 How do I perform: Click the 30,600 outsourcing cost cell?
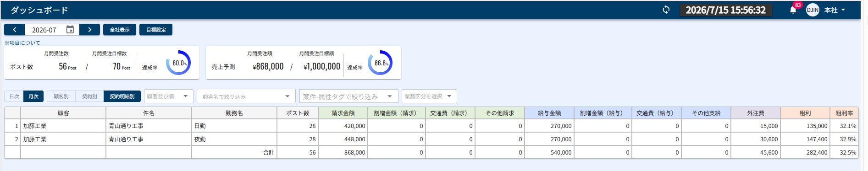tap(756, 139)
